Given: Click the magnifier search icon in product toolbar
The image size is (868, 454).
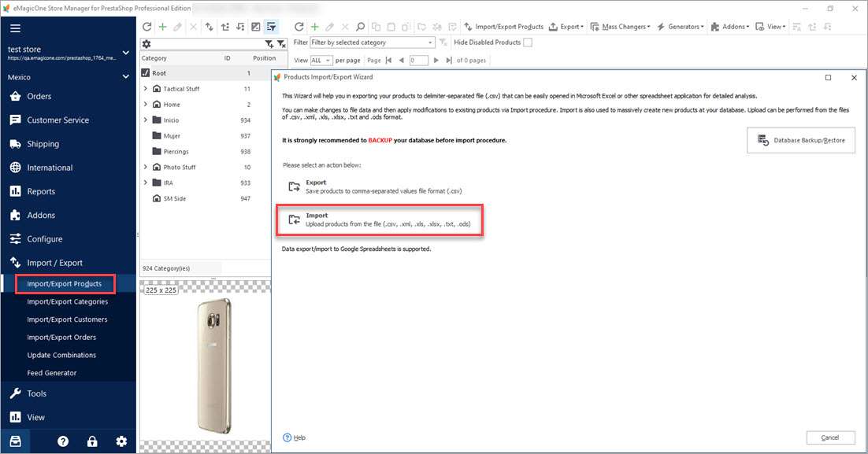Looking at the screenshot, I should click(361, 27).
